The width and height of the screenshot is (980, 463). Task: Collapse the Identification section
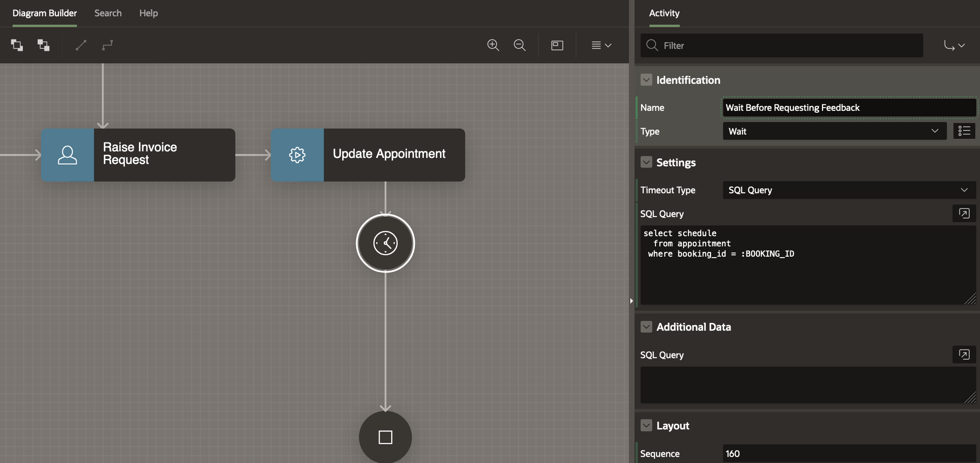tap(646, 80)
